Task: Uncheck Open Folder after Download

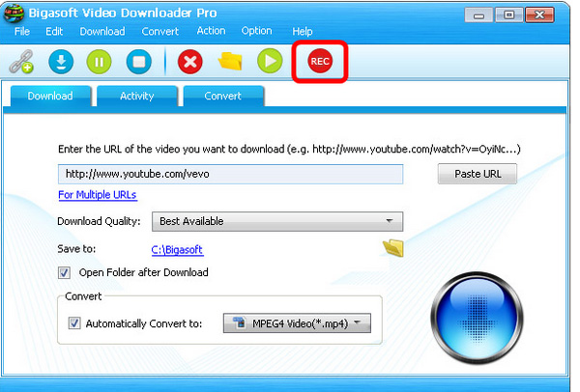Action: coord(64,273)
